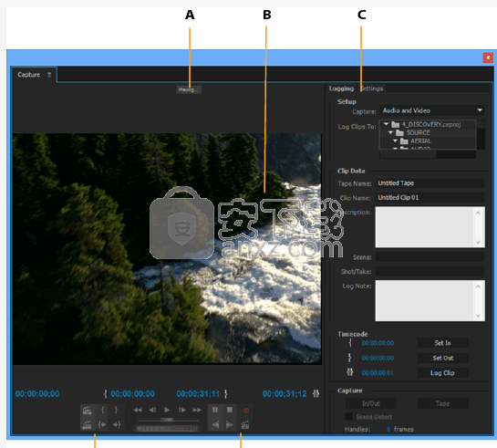Select the AERIAL folder row
497x448 pixels.
click(x=428, y=141)
